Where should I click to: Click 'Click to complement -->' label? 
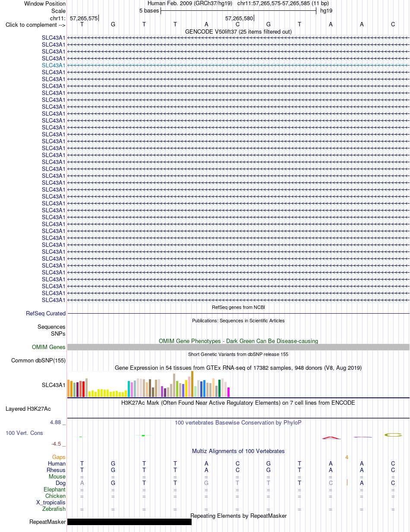tap(35, 25)
